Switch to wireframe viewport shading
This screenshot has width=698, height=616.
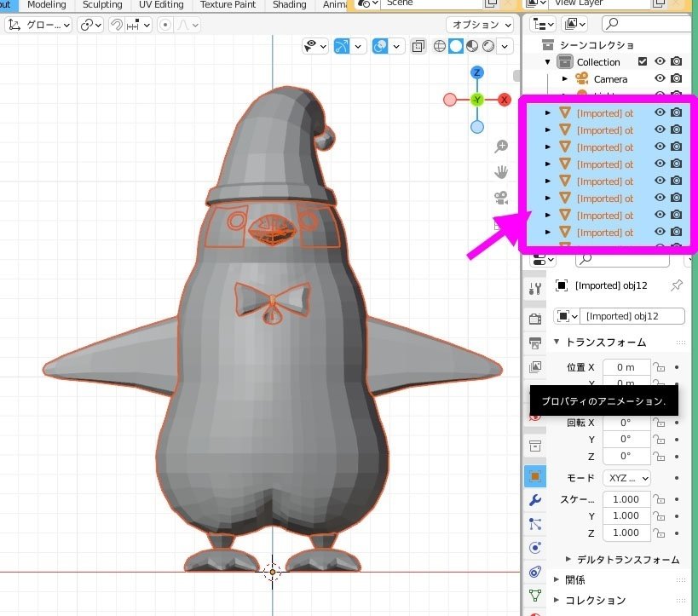point(440,46)
